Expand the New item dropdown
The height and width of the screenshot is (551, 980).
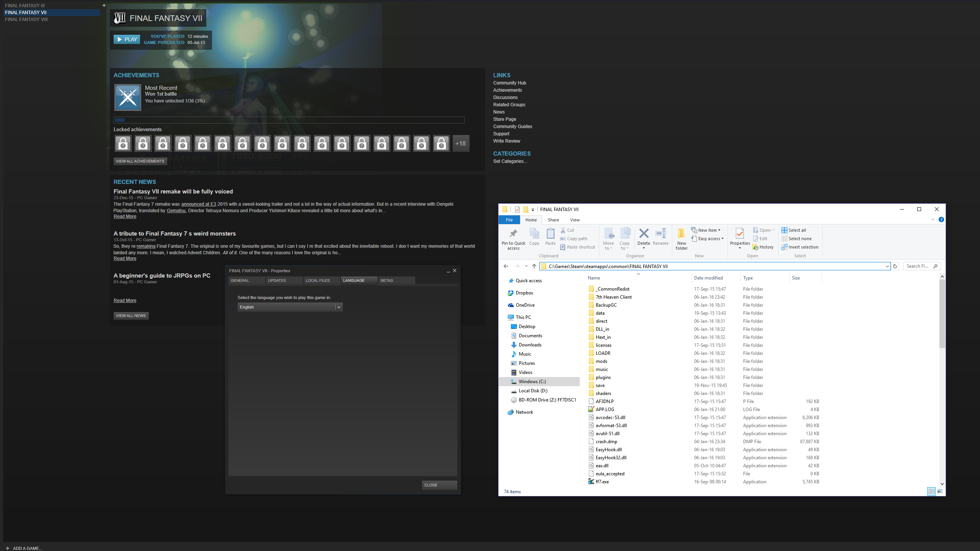click(x=719, y=230)
